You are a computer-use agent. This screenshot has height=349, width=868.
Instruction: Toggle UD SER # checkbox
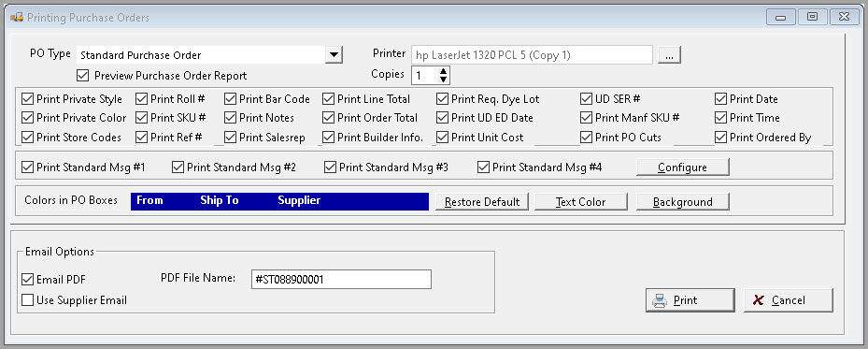[x=586, y=99]
